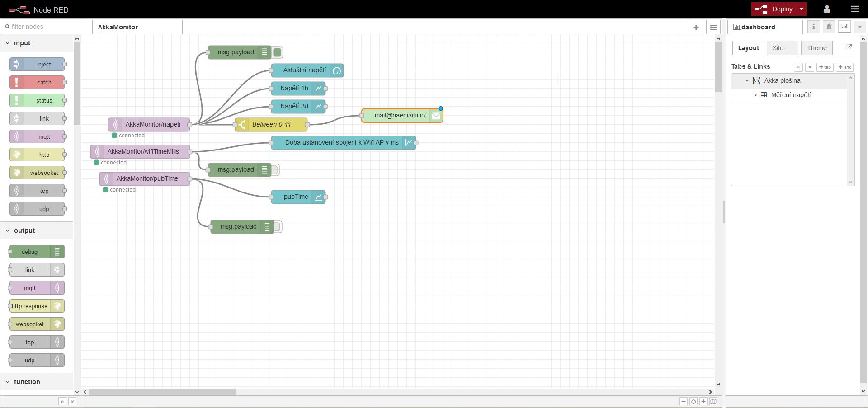This screenshot has height=408, width=868.
Task: Open the info sidebar tab icon
Action: coord(813,27)
